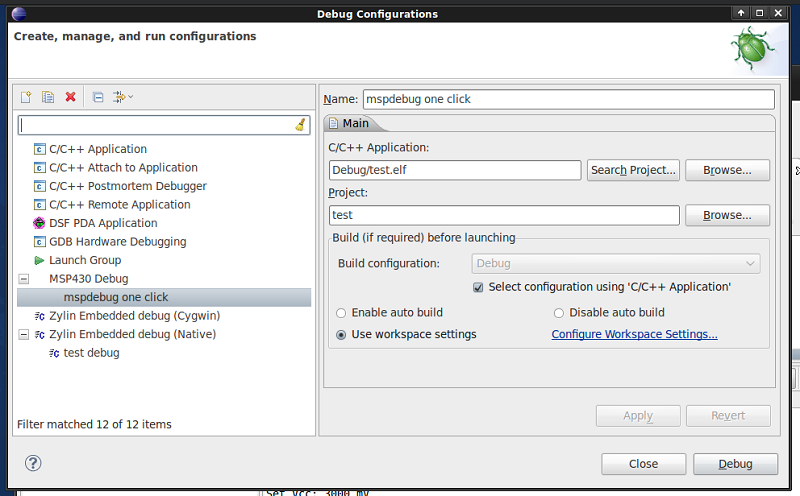Open the Build configuration dropdown
This screenshot has width=800, height=496.
(616, 263)
